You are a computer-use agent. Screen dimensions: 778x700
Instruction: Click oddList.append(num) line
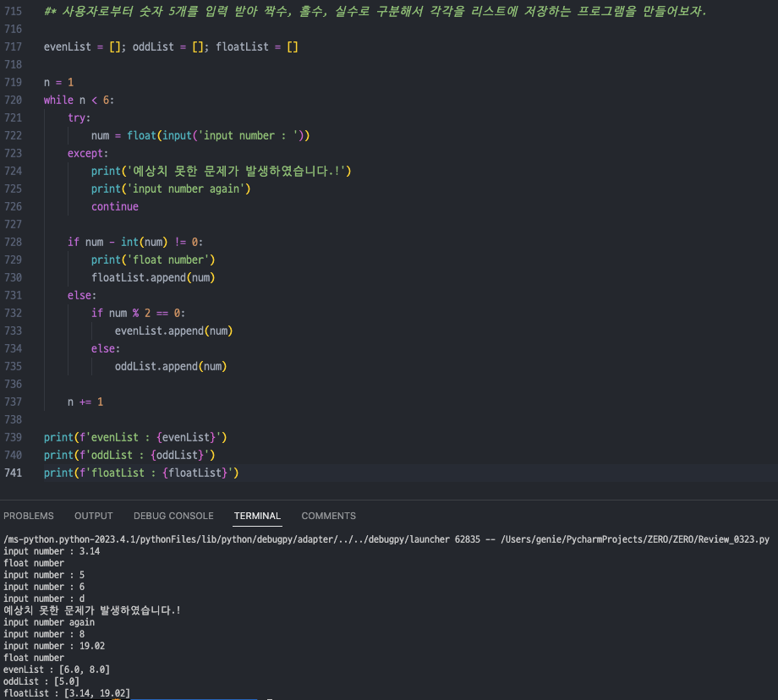tap(171, 367)
